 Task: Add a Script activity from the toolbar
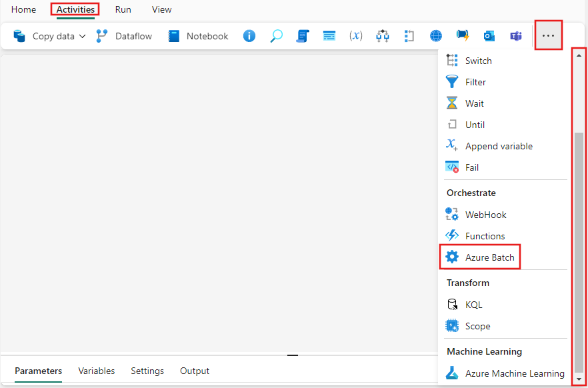tap(303, 36)
